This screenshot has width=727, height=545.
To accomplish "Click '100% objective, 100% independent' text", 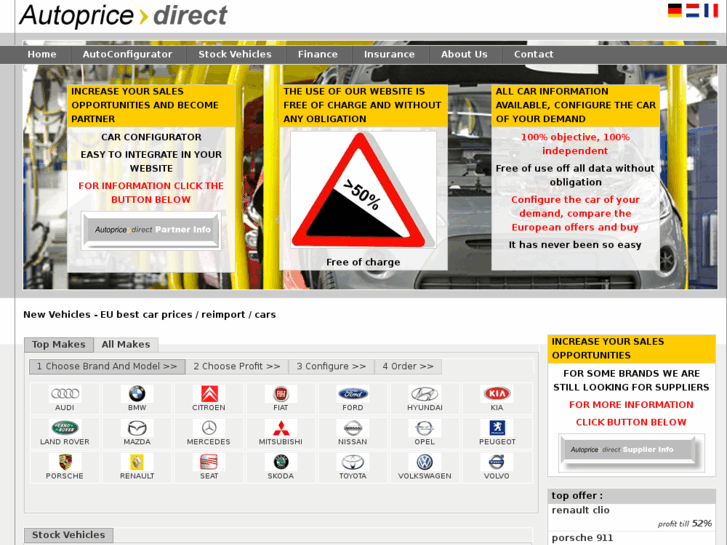I will coord(575,144).
